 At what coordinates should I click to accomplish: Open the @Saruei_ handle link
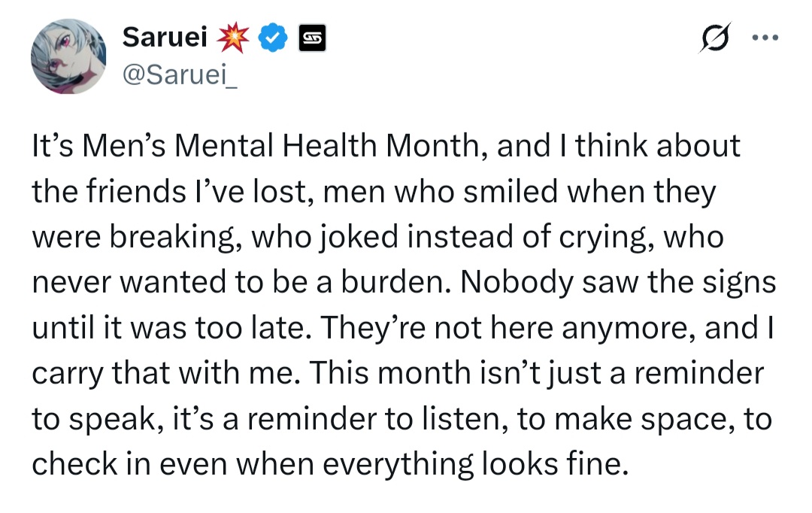click(x=180, y=76)
